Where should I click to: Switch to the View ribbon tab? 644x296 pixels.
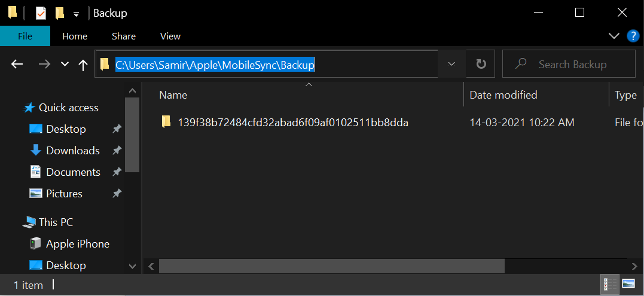point(170,36)
